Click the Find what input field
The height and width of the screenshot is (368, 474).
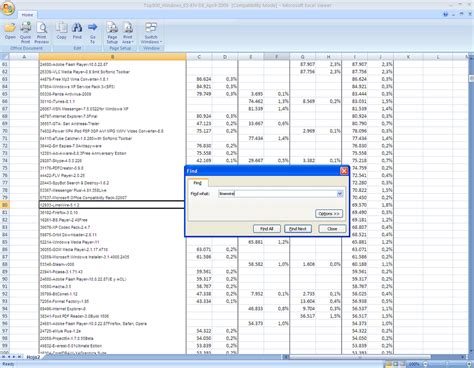point(277,194)
